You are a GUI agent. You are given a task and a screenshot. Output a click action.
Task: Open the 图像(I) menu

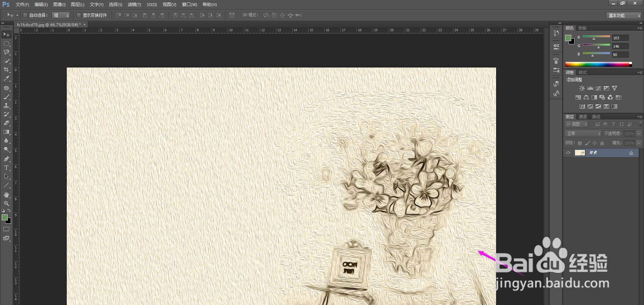pos(59,5)
